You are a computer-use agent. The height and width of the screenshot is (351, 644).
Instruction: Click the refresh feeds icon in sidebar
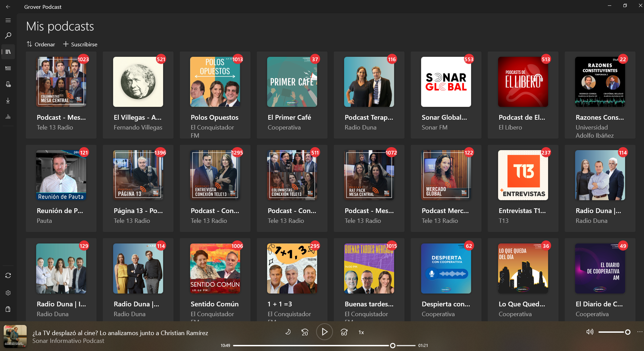click(x=8, y=276)
